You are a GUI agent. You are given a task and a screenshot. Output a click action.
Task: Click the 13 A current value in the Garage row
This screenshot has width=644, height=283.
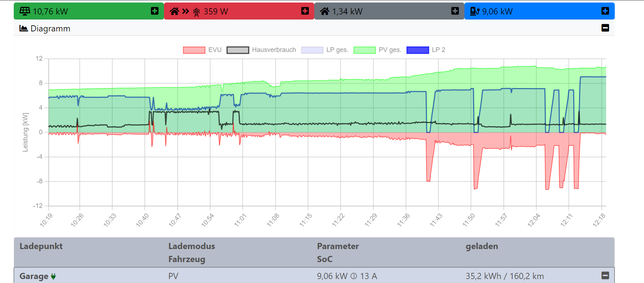click(368, 276)
